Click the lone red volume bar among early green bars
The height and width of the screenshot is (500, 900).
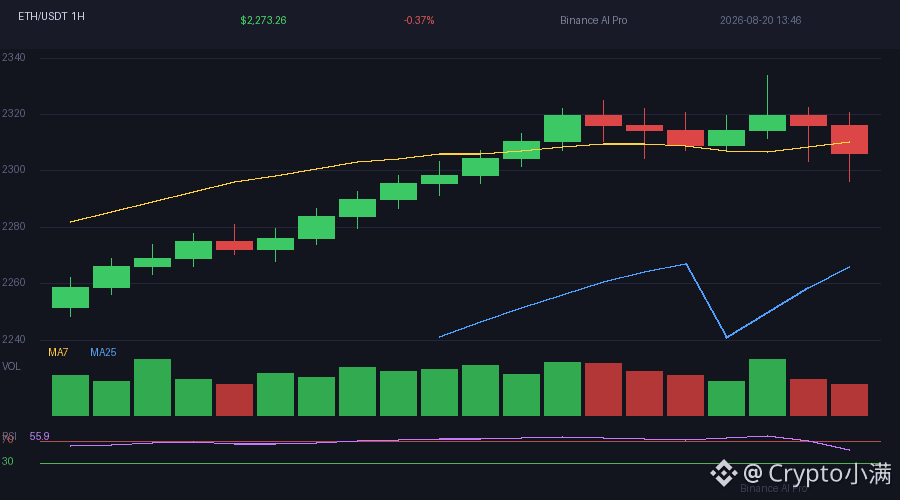coord(234,400)
